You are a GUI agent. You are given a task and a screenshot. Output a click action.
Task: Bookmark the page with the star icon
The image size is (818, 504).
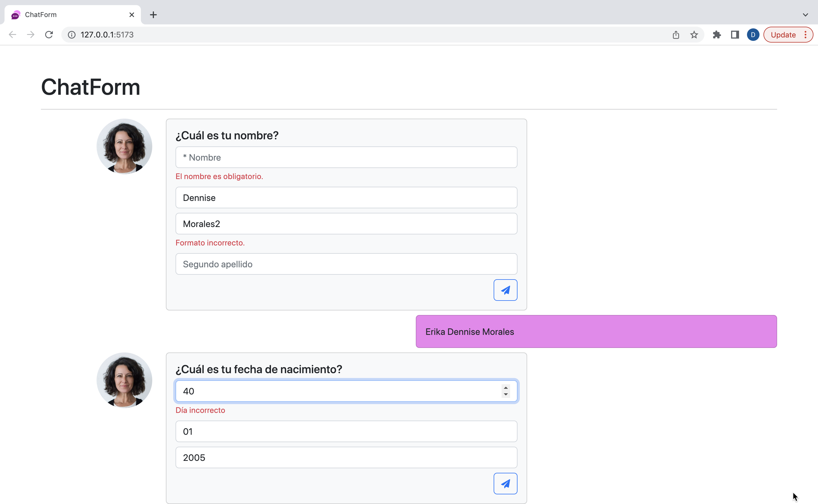pos(694,34)
